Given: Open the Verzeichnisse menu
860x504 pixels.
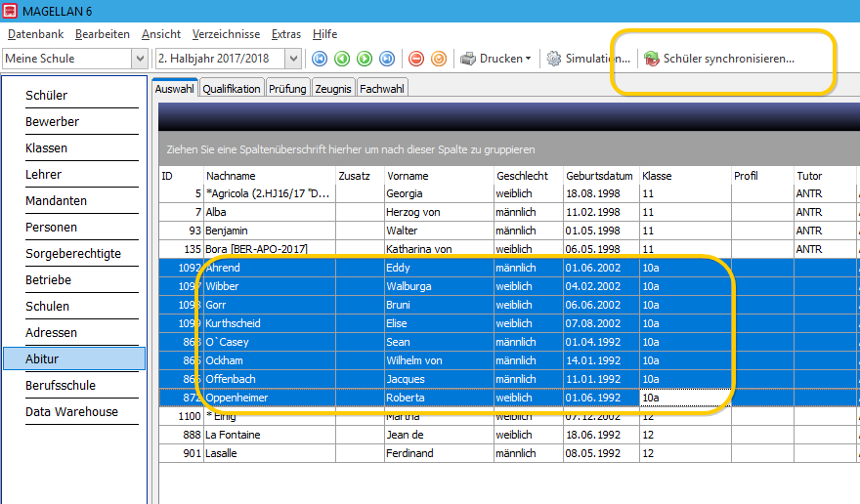Looking at the screenshot, I should click(x=226, y=34).
